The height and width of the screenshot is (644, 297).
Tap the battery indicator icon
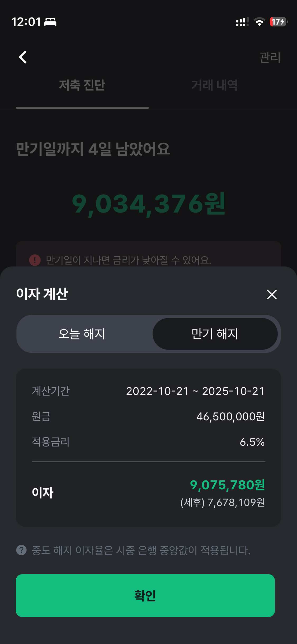(279, 22)
